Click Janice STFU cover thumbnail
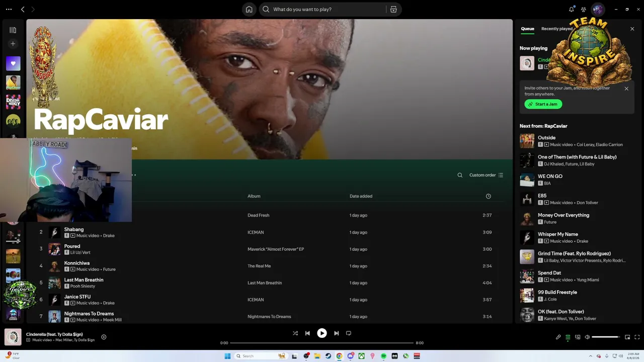The image size is (644, 362). [x=54, y=300]
